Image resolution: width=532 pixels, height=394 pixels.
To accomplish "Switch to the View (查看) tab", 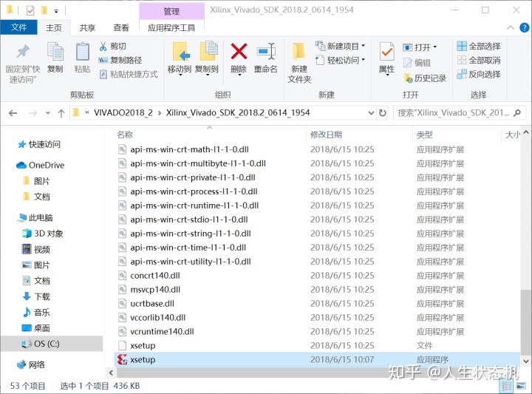I will (x=120, y=28).
